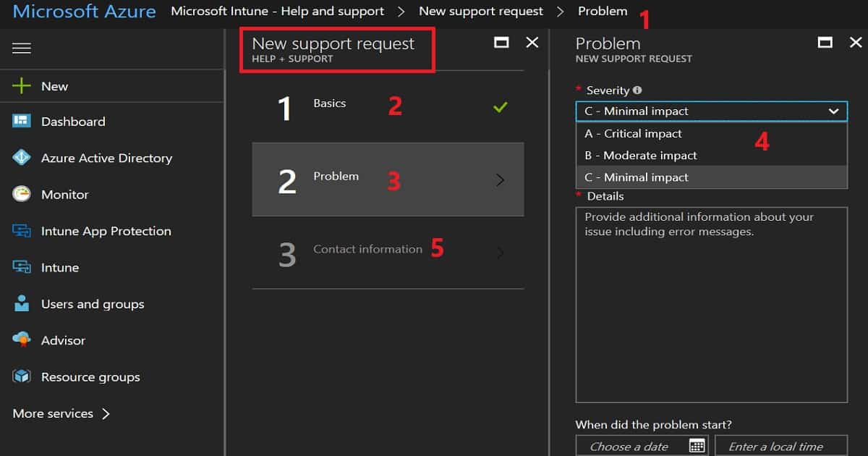Open the calendar icon in the date field
This screenshot has width=868, height=456.
[697, 446]
